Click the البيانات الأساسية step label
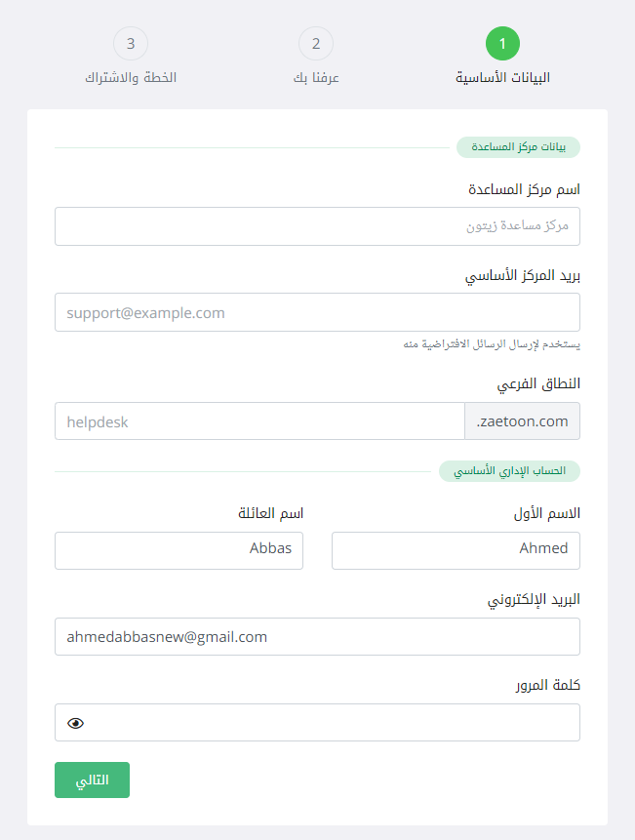 [x=502, y=77]
